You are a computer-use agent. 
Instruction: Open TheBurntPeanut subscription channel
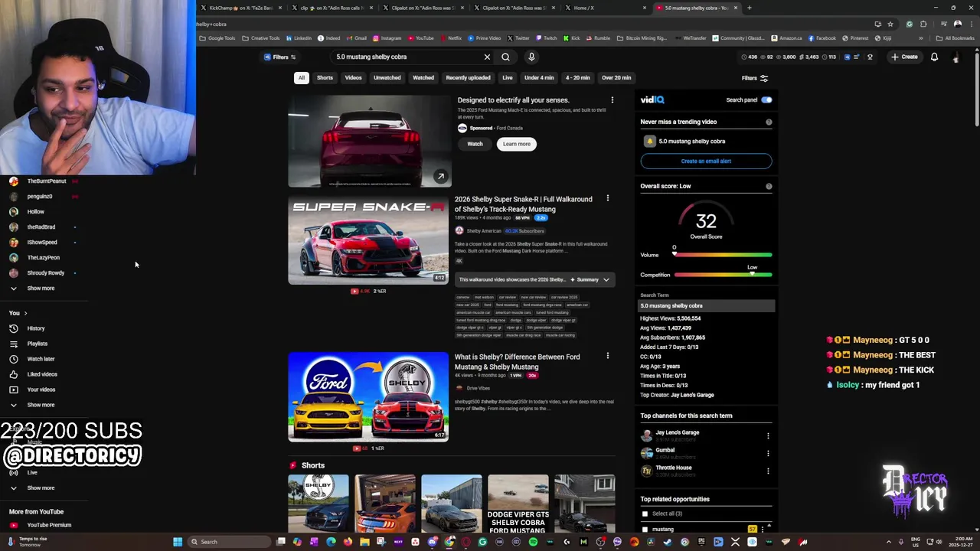click(46, 181)
